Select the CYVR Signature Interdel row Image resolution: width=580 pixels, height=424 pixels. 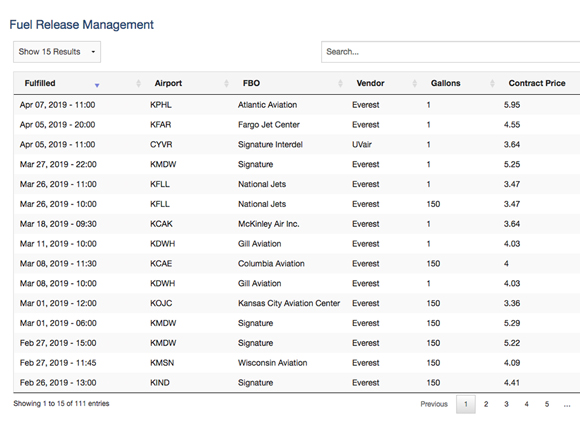[297, 144]
